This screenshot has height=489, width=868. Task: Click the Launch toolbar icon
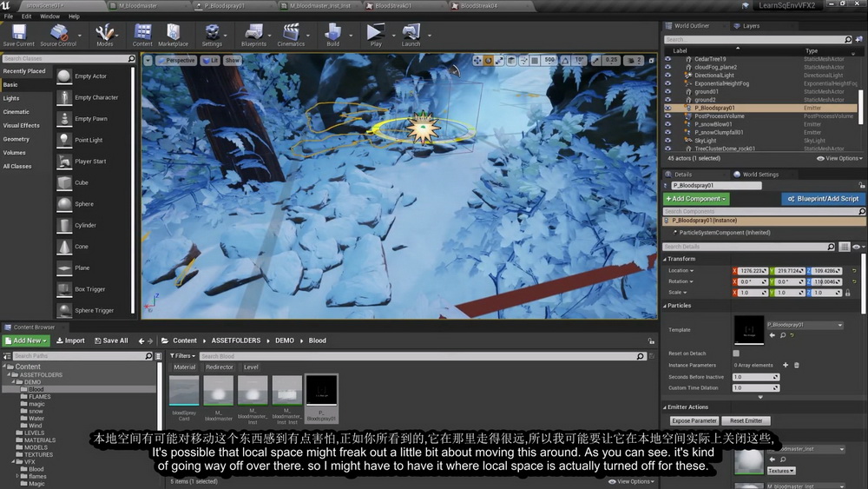coord(411,36)
